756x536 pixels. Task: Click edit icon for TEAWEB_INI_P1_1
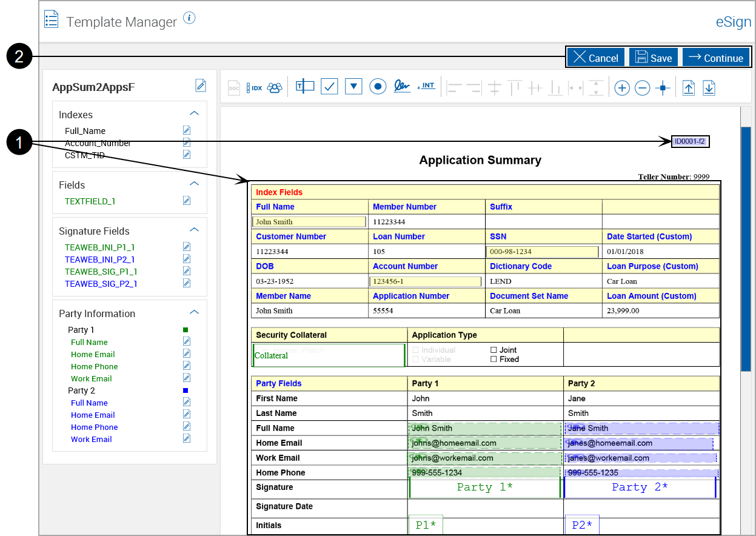tap(187, 247)
